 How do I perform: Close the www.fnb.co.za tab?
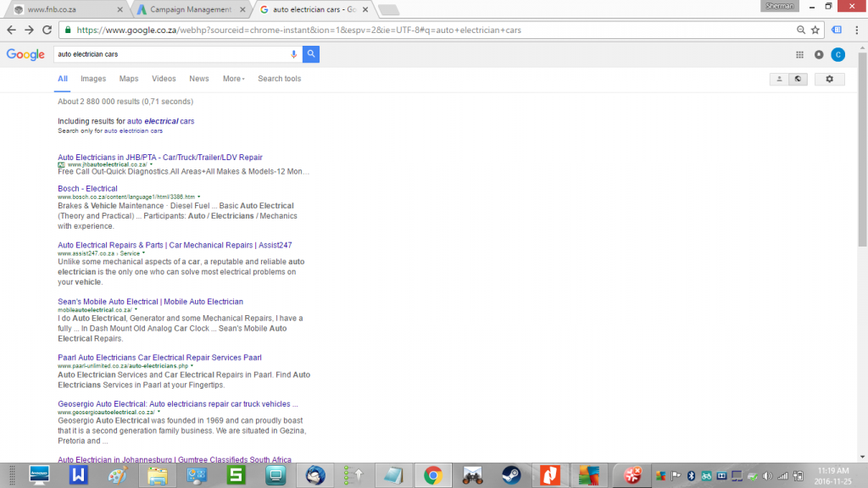click(x=120, y=9)
